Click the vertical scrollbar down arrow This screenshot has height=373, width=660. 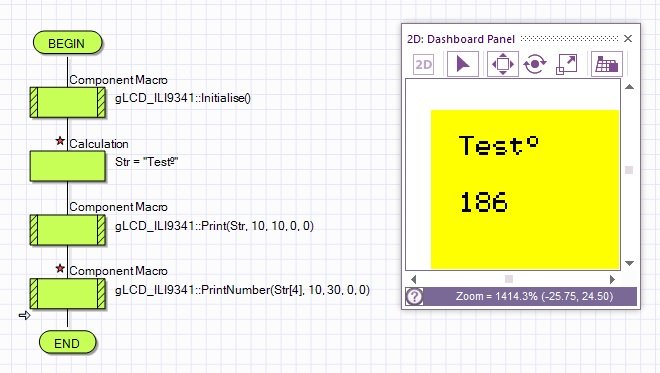tap(630, 263)
